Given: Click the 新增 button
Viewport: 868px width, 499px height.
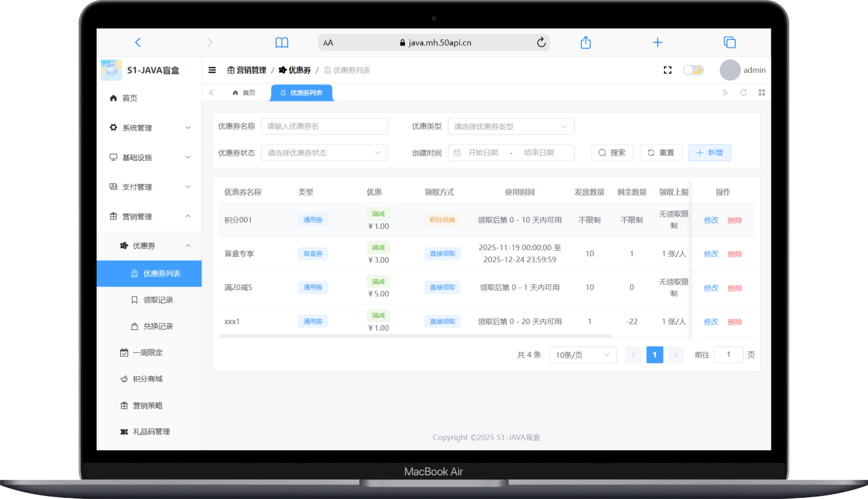Looking at the screenshot, I should coord(710,152).
